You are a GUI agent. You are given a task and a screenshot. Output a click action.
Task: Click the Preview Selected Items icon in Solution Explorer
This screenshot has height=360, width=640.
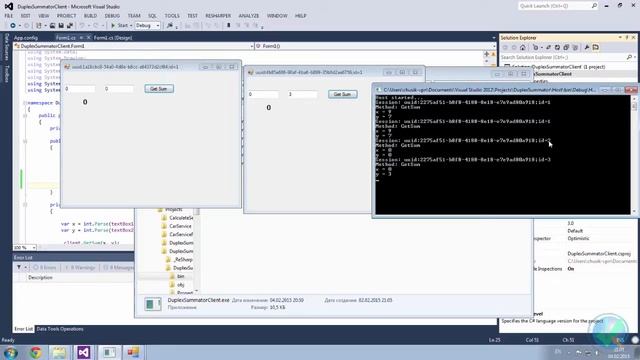pyautogui.click(x=596, y=47)
